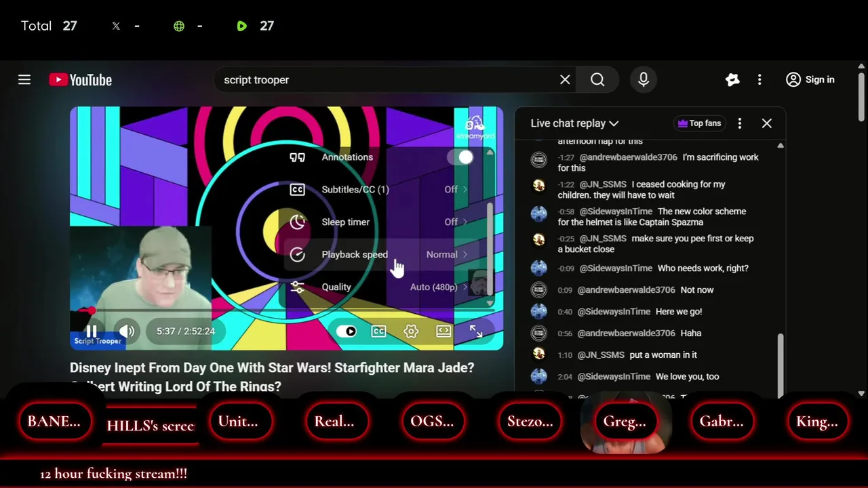Click the moon icon beside Sleep timer

click(297, 222)
